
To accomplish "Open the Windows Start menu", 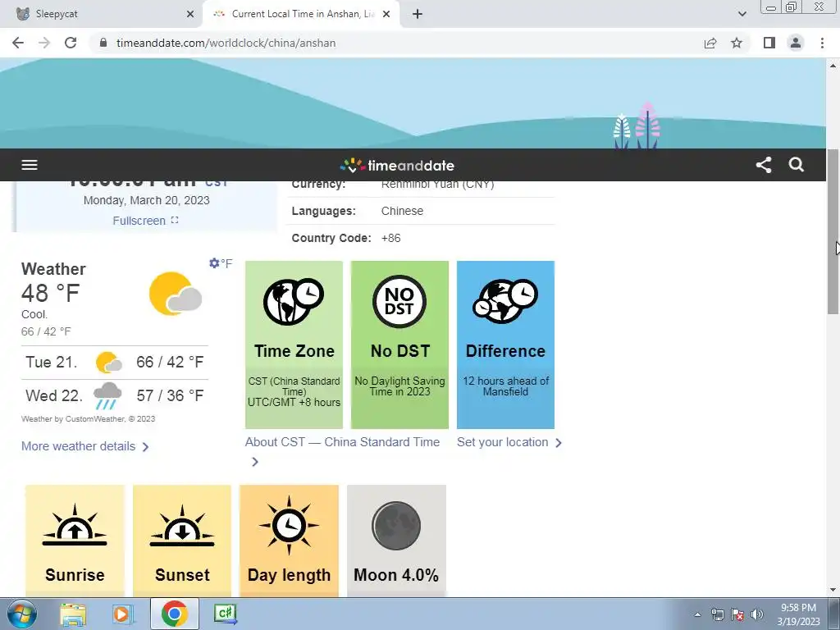I will pyautogui.click(x=22, y=614).
